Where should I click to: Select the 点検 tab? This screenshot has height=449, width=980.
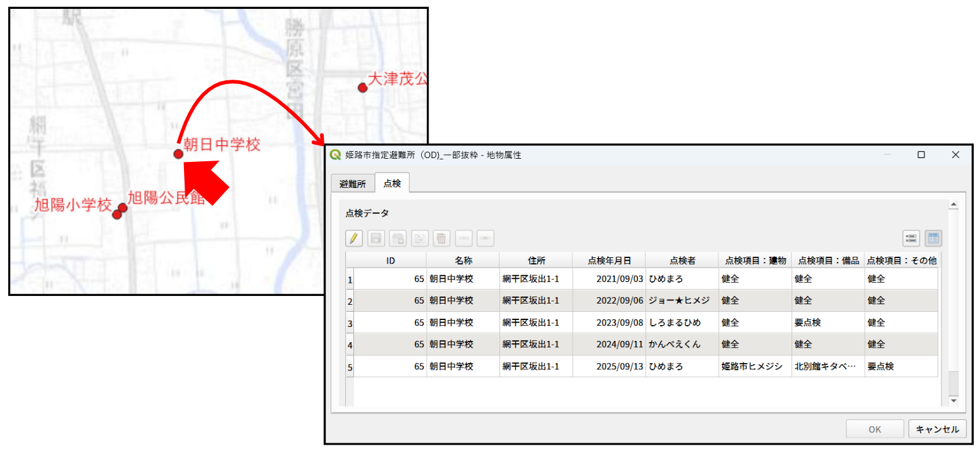392,183
